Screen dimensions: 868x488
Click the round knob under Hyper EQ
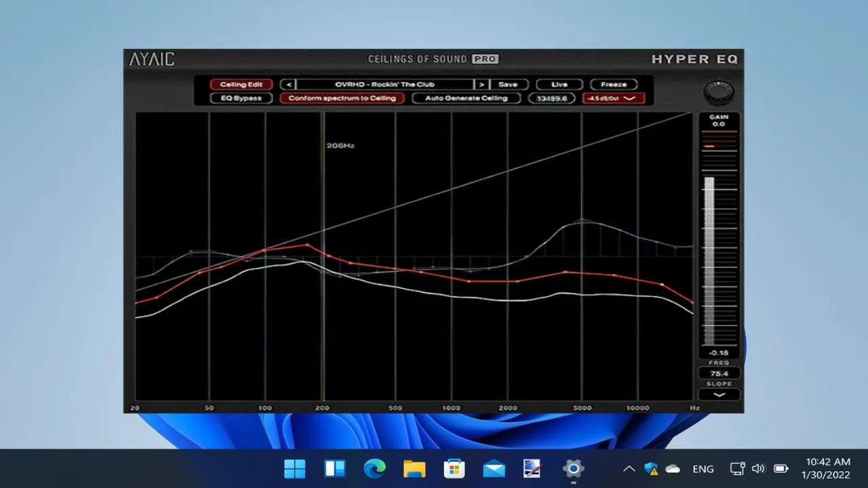[x=719, y=91]
